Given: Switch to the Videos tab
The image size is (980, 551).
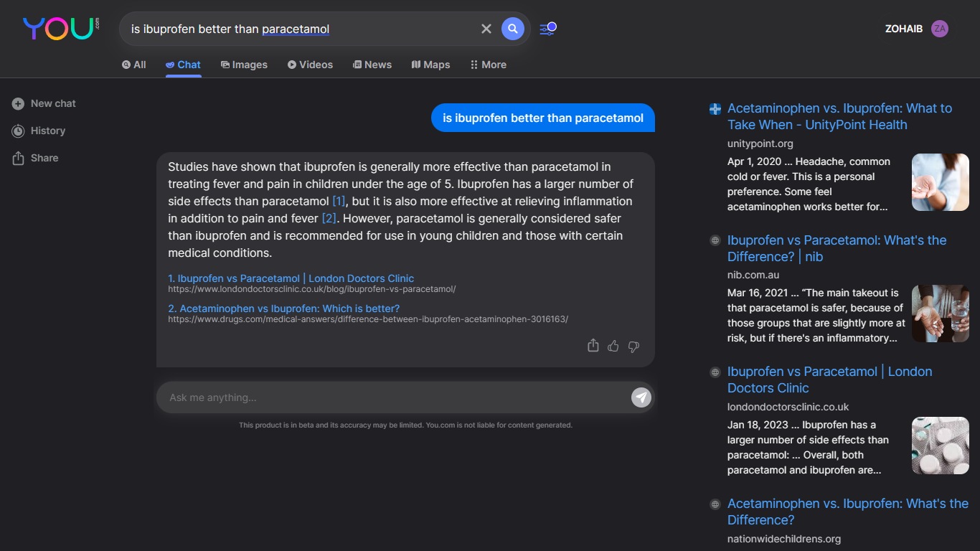Looking at the screenshot, I should click(310, 65).
